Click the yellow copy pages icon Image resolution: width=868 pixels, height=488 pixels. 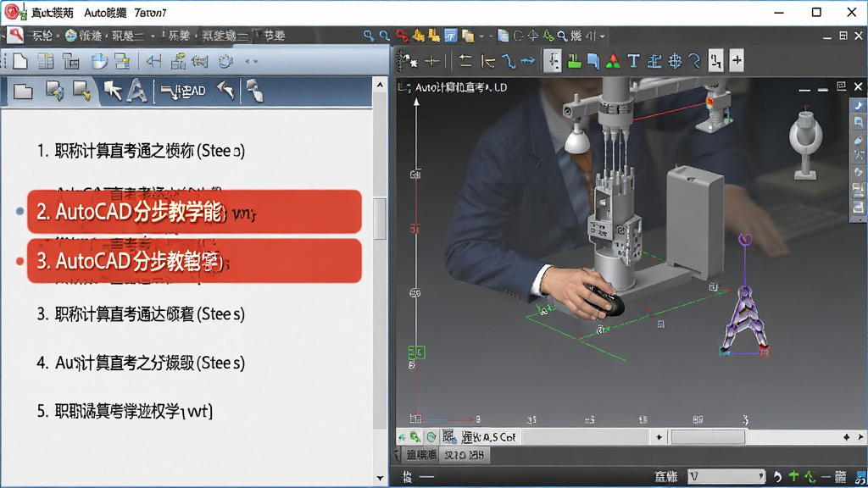tap(468, 36)
